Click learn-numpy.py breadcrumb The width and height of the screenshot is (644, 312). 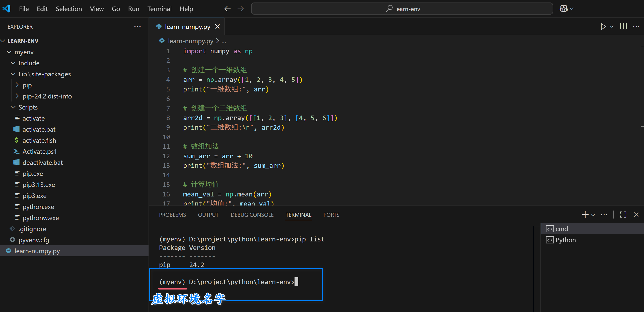(x=190, y=41)
